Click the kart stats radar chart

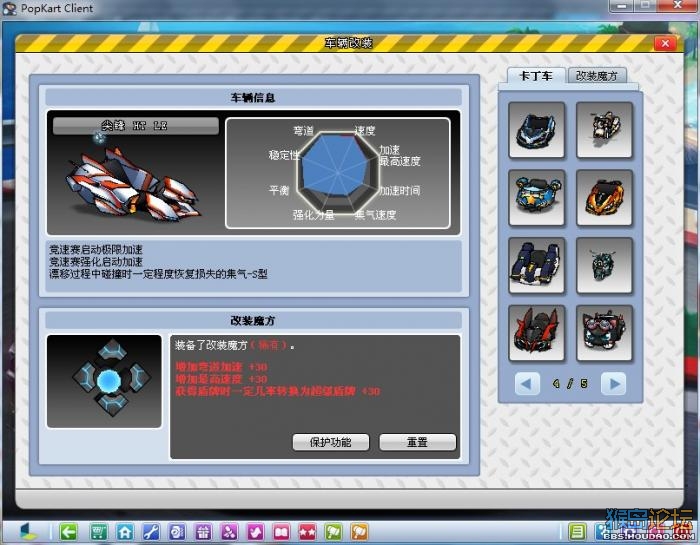[x=338, y=173]
